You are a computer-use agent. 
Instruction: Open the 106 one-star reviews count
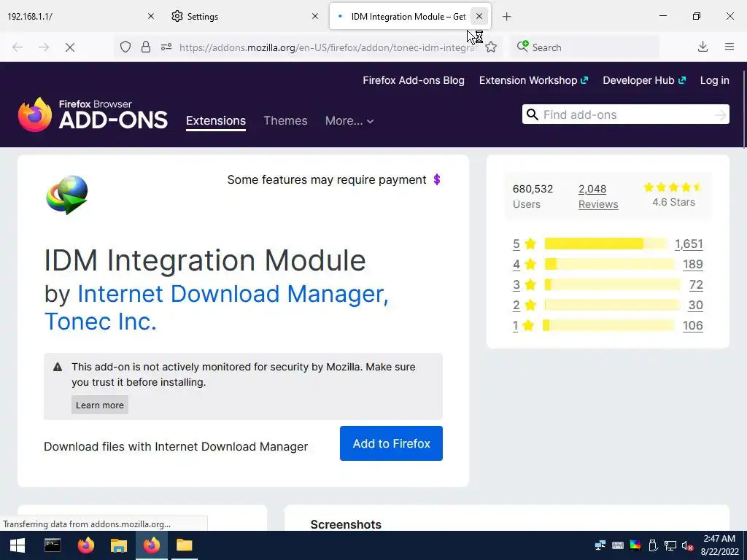click(693, 326)
